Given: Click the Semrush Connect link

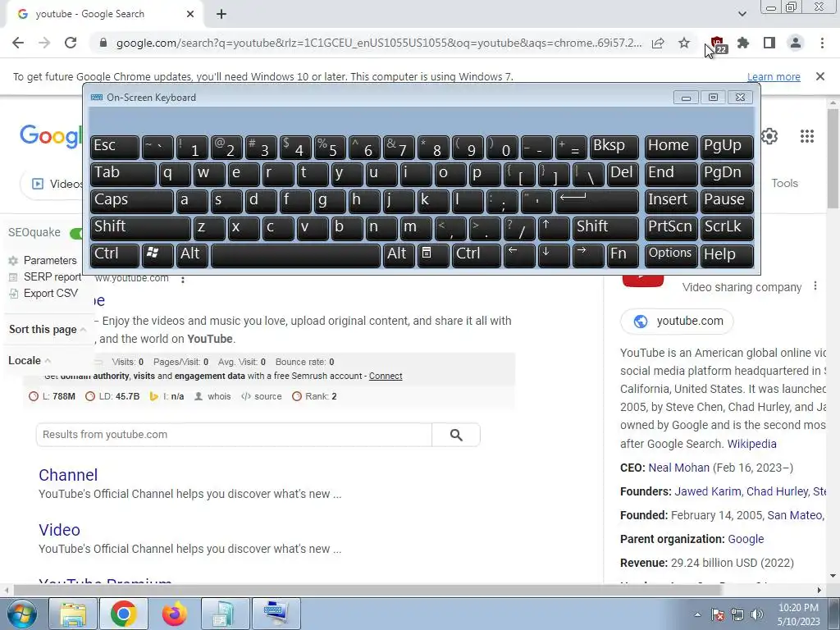Looking at the screenshot, I should coord(386,376).
